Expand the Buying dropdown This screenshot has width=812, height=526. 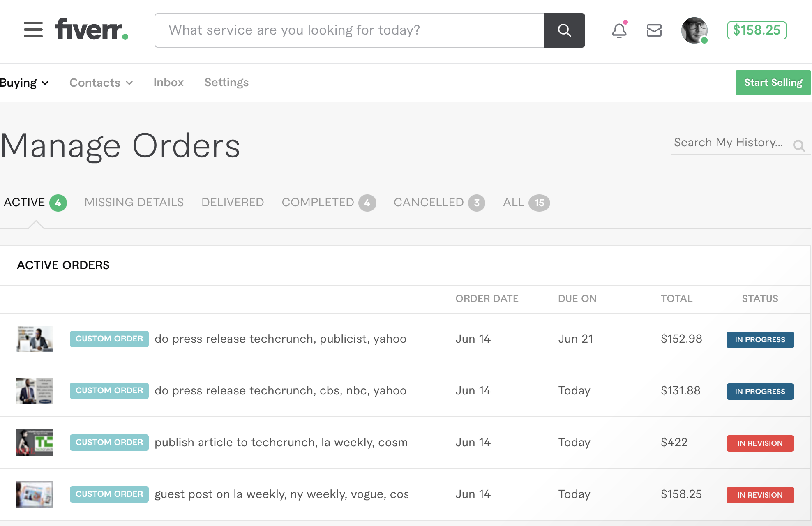(x=25, y=83)
